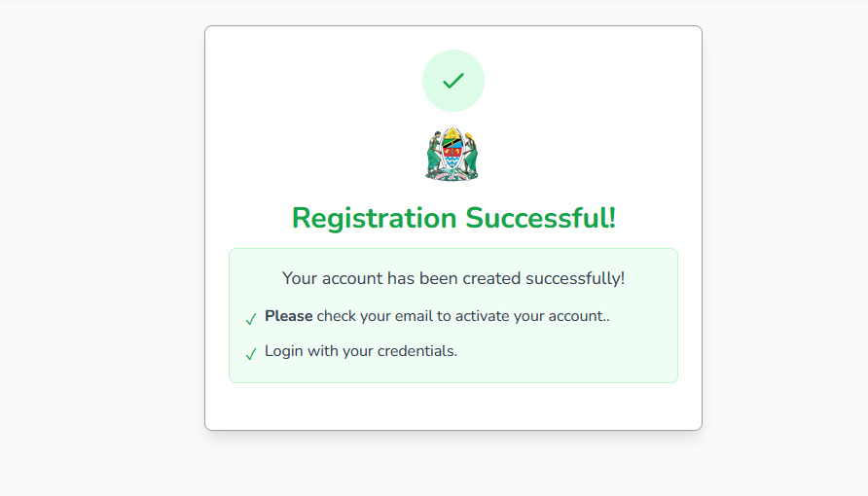
Task: Click the word "activate" in the instructions
Action: 478,316
